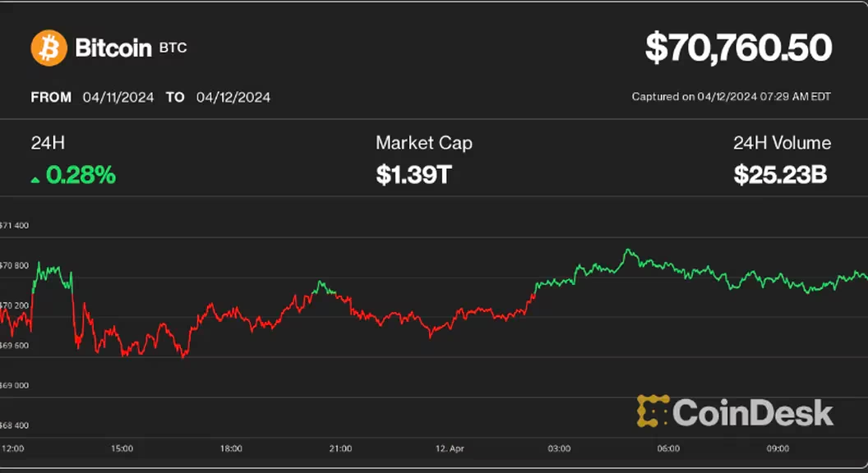Click the $71 400 price axis label

14,225
